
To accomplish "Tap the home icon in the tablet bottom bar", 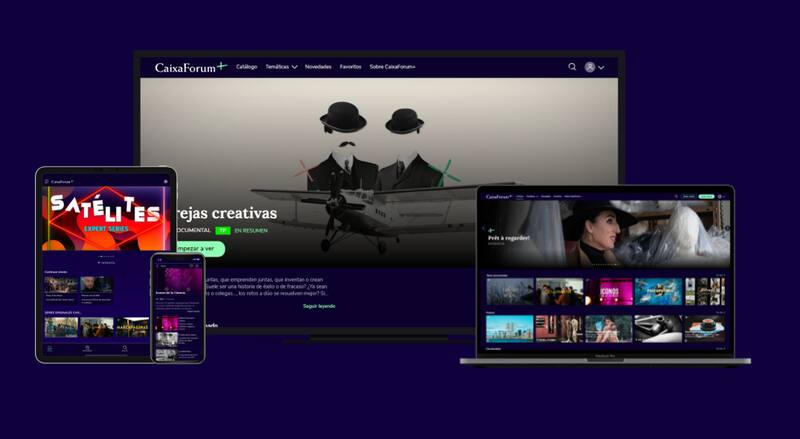I will coord(51,349).
